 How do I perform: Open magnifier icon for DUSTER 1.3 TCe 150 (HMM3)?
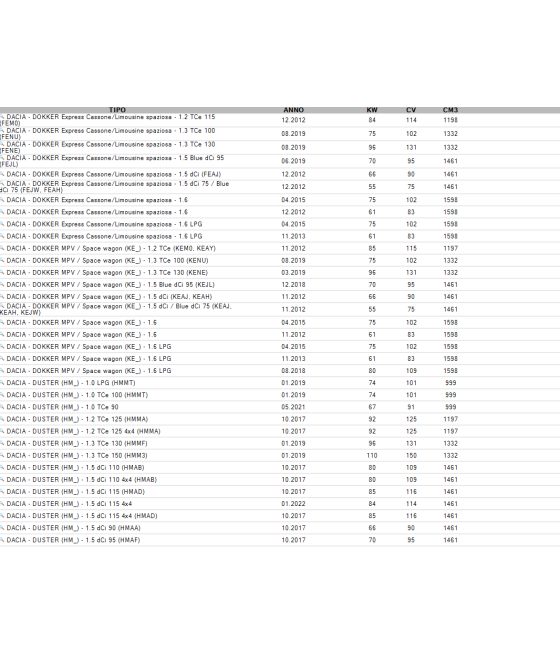click(2, 455)
